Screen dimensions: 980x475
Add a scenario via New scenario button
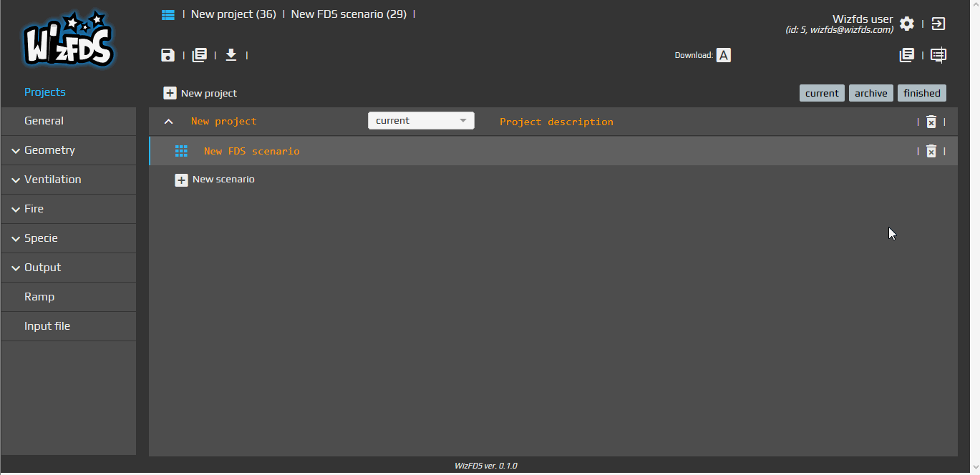pyautogui.click(x=214, y=180)
